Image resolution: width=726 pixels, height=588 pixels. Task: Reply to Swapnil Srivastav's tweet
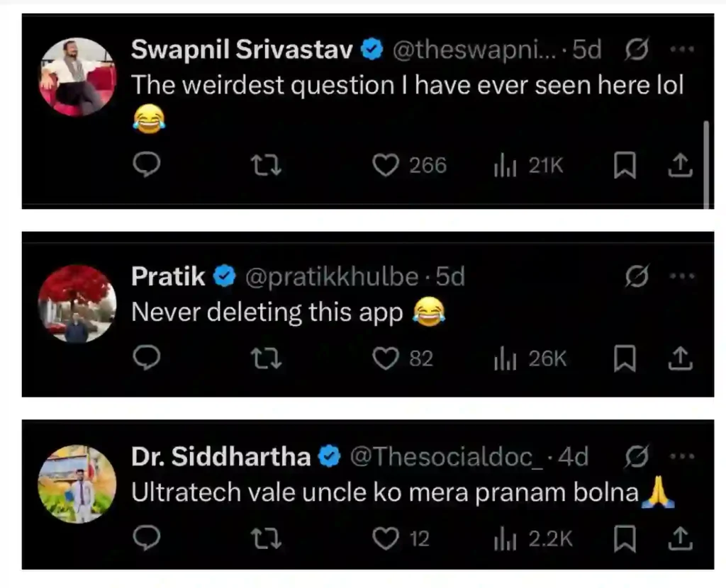point(146,164)
